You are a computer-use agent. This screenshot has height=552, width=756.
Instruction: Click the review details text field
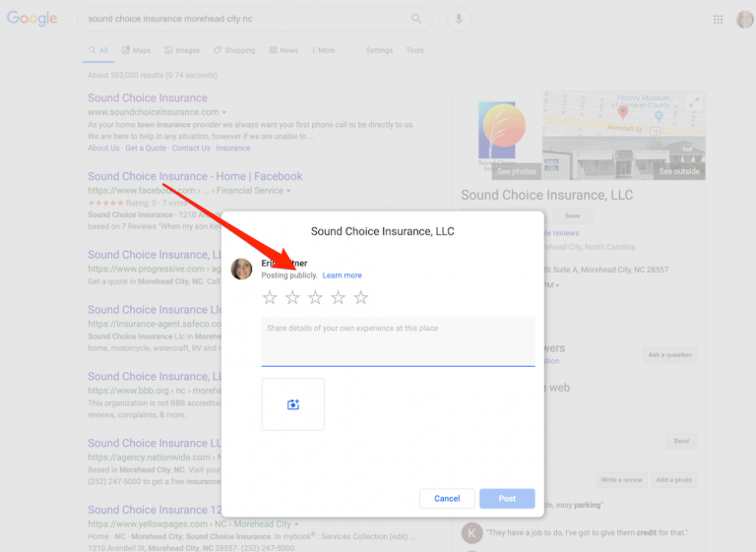pyautogui.click(x=398, y=339)
